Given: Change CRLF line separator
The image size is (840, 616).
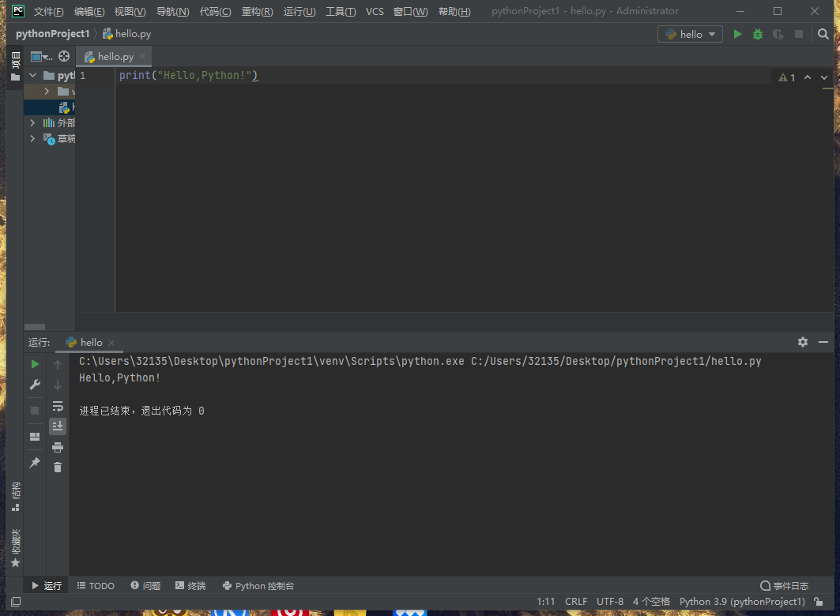Looking at the screenshot, I should [576, 602].
